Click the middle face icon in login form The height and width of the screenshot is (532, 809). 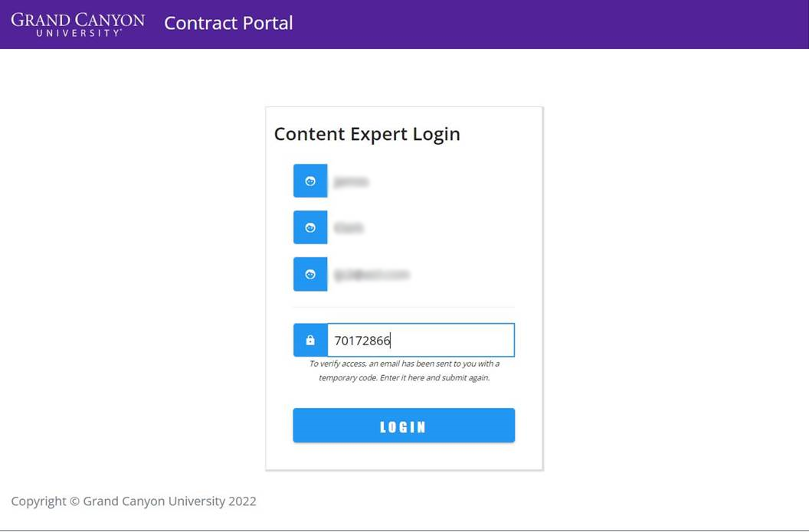(x=310, y=227)
